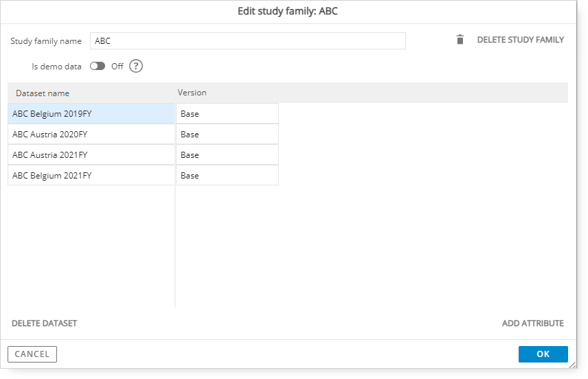588x379 pixels.
Task: Click ADD ATTRIBUTE button
Action: tap(533, 323)
